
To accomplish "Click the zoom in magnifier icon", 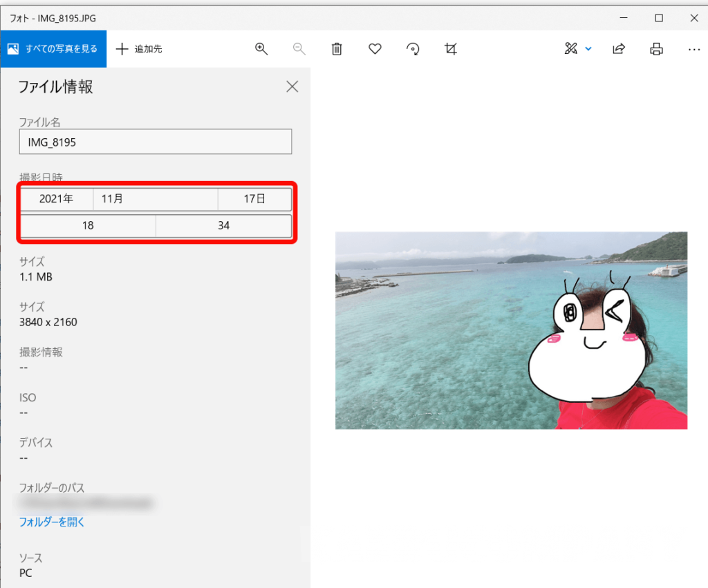I will coord(261,49).
